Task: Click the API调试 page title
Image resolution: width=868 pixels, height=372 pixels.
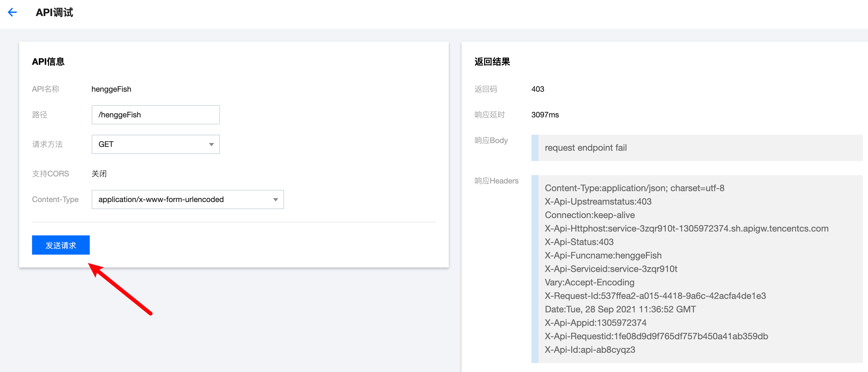Action: (x=54, y=13)
